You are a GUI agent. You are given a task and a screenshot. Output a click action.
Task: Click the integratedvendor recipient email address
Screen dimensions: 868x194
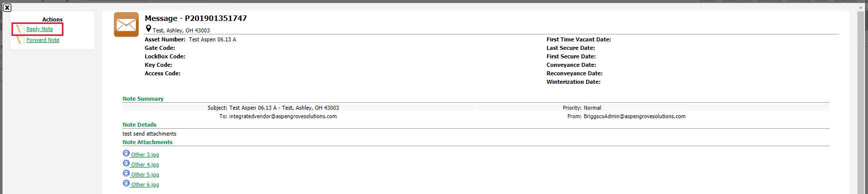click(283, 116)
